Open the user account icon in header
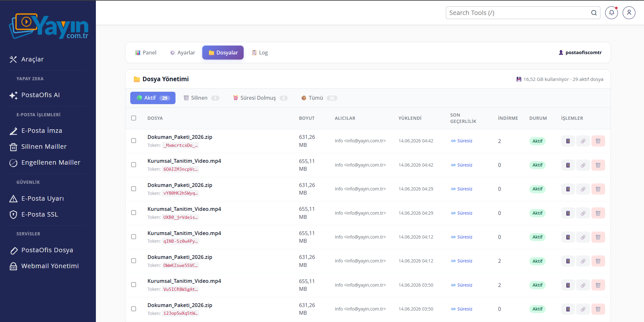Screen dimensions: 644x322 [x=629, y=13]
